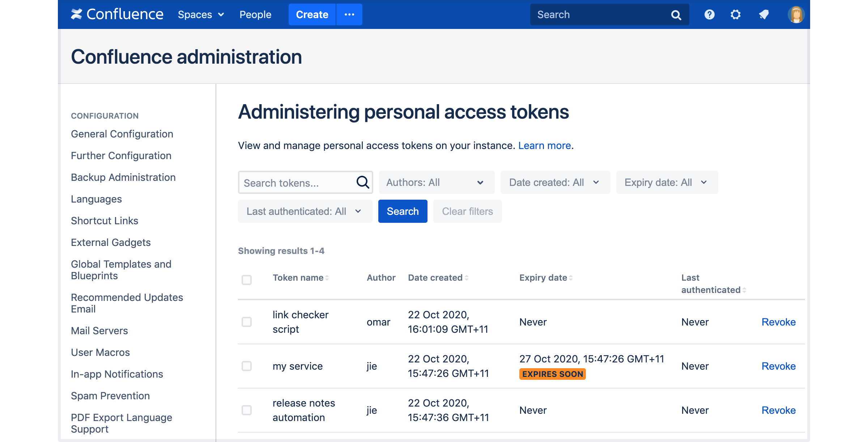868x442 pixels.
Task: Open the Help menu icon
Action: (x=710, y=14)
